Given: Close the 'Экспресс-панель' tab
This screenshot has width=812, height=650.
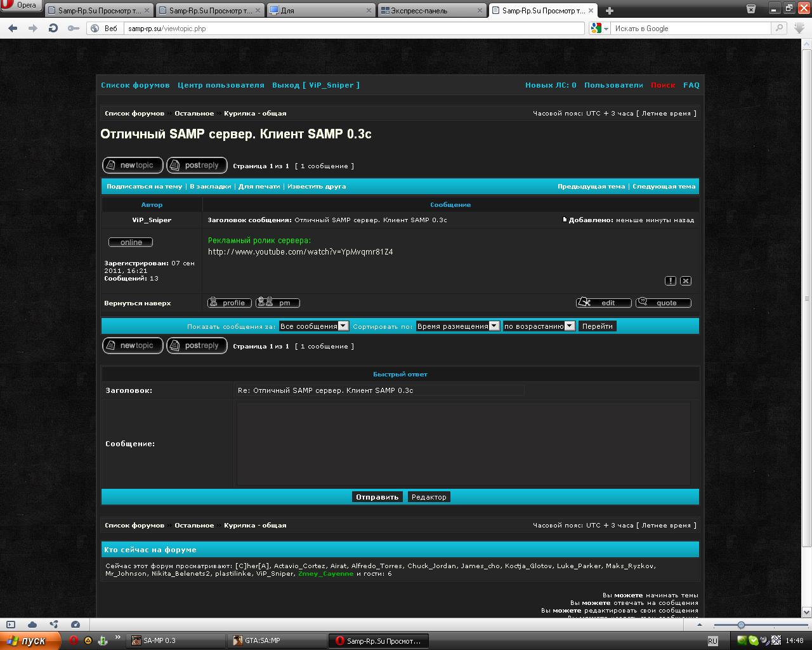Looking at the screenshot, I should pyautogui.click(x=480, y=10).
